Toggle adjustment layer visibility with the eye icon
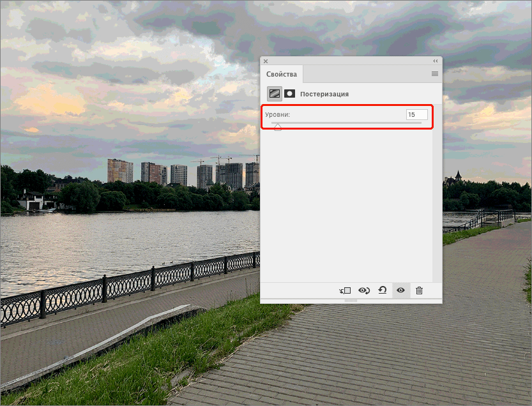 [x=400, y=290]
